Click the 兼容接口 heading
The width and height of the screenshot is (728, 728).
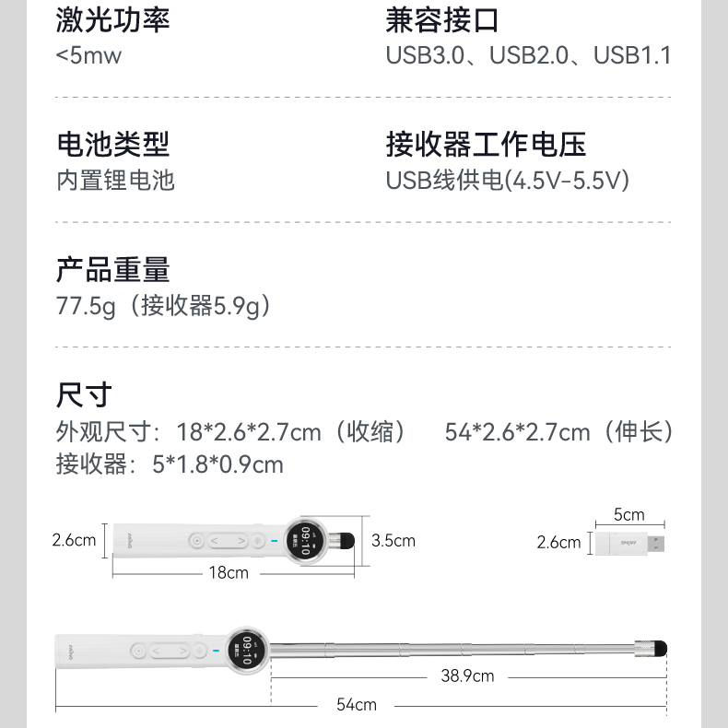click(x=442, y=20)
